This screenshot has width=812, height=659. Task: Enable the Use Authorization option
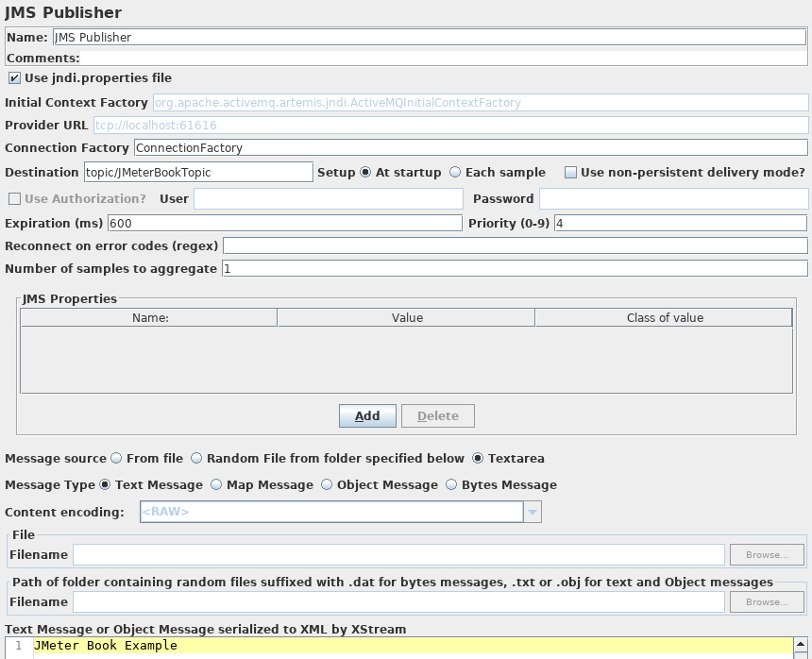pos(13,198)
